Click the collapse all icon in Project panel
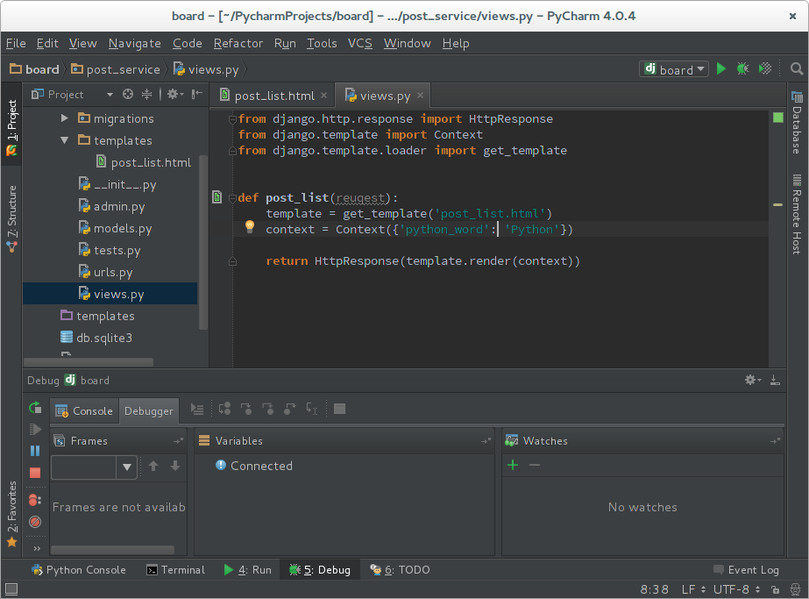This screenshot has height=599, width=809. [147, 94]
